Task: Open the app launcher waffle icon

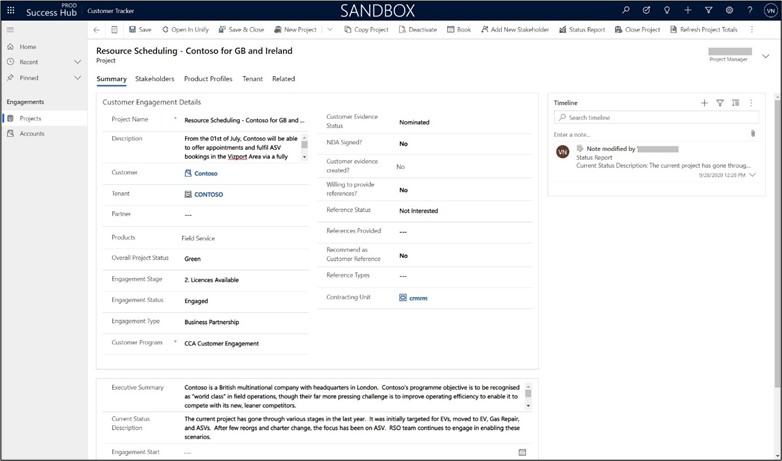Action: pos(10,10)
